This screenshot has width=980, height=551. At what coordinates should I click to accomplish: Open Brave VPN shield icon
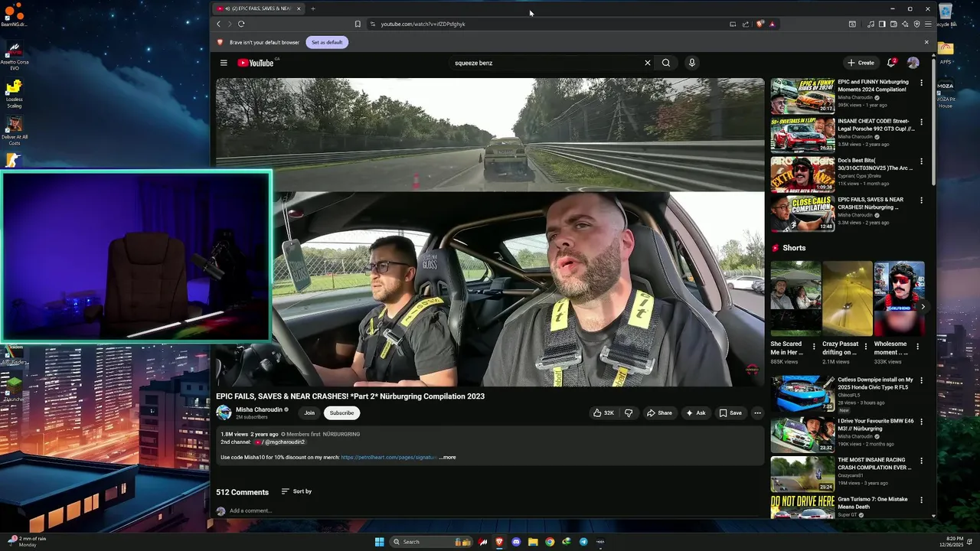(x=916, y=24)
